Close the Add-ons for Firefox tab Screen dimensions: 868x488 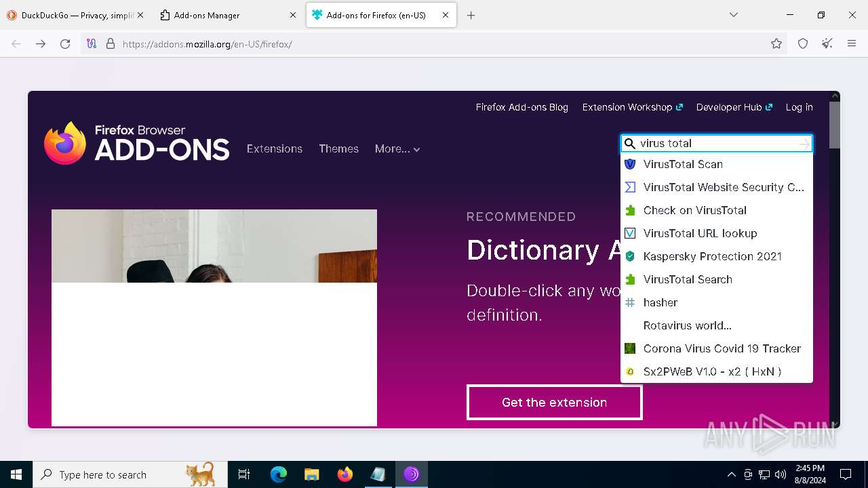pyautogui.click(x=446, y=15)
